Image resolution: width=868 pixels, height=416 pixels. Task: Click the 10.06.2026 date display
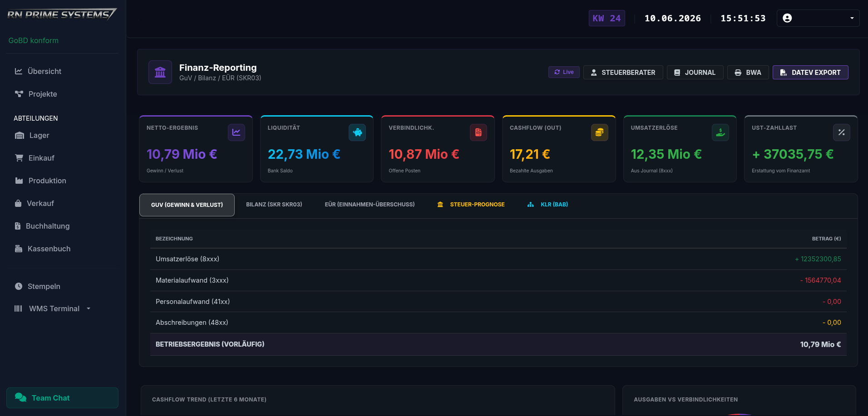point(673,18)
